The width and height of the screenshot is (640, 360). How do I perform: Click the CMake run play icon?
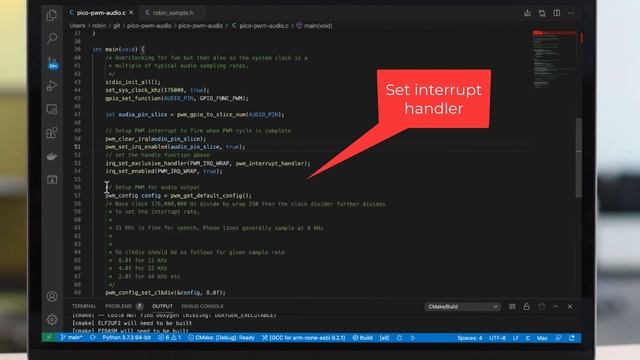pos(413,338)
